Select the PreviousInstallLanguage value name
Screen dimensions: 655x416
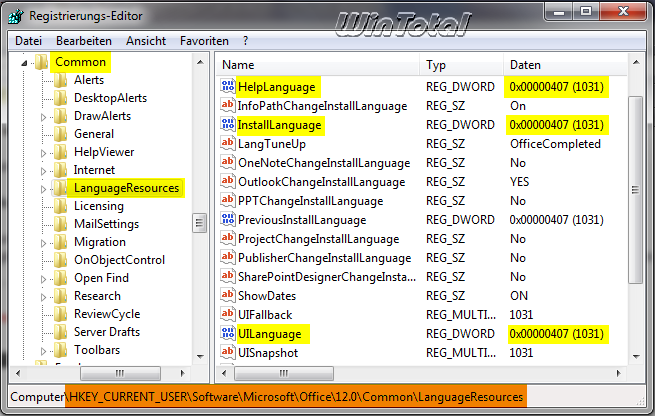coord(302,220)
